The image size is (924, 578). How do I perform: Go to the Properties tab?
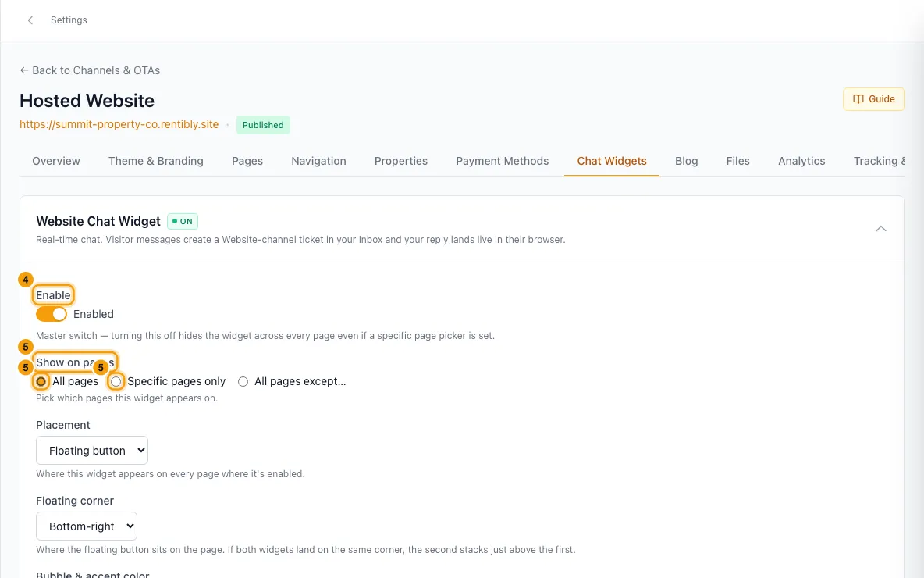point(400,161)
